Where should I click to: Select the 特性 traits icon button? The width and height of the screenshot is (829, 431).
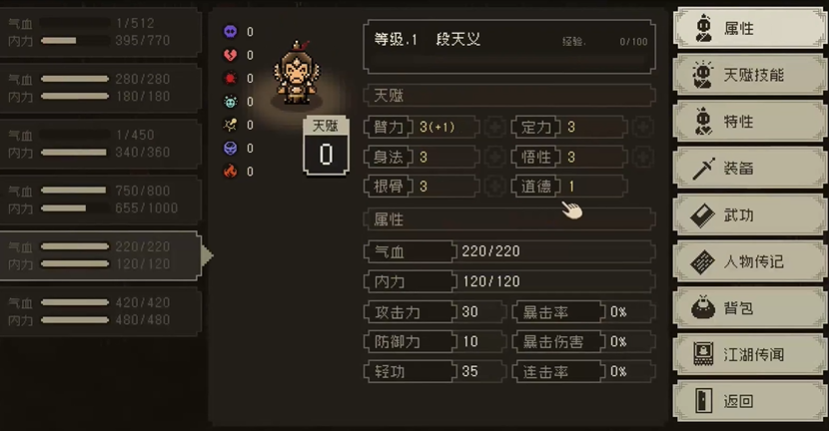[x=704, y=122]
